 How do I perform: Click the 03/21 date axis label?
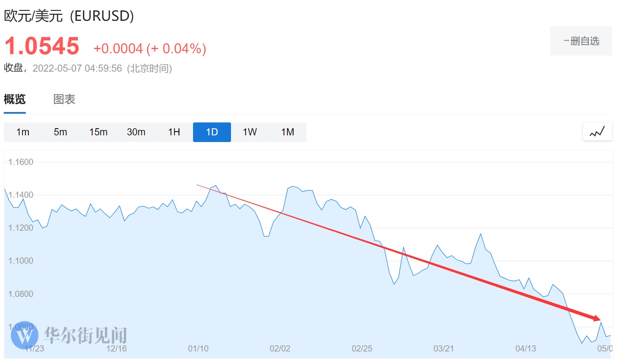pyautogui.click(x=444, y=349)
